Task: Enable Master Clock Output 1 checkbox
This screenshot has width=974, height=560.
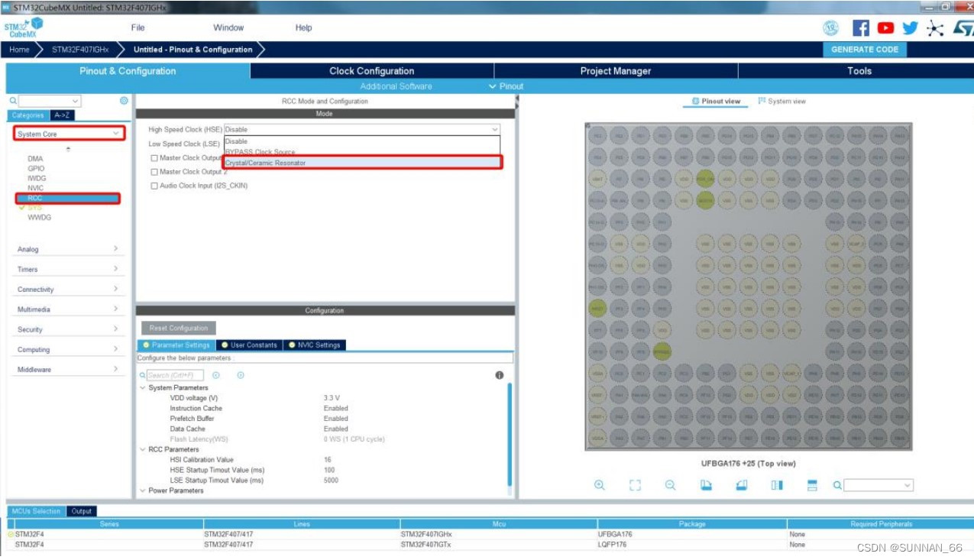Action: coord(154,158)
